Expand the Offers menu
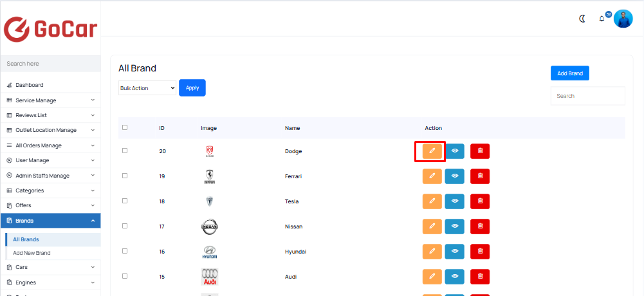This screenshot has width=644, height=296. [x=51, y=205]
